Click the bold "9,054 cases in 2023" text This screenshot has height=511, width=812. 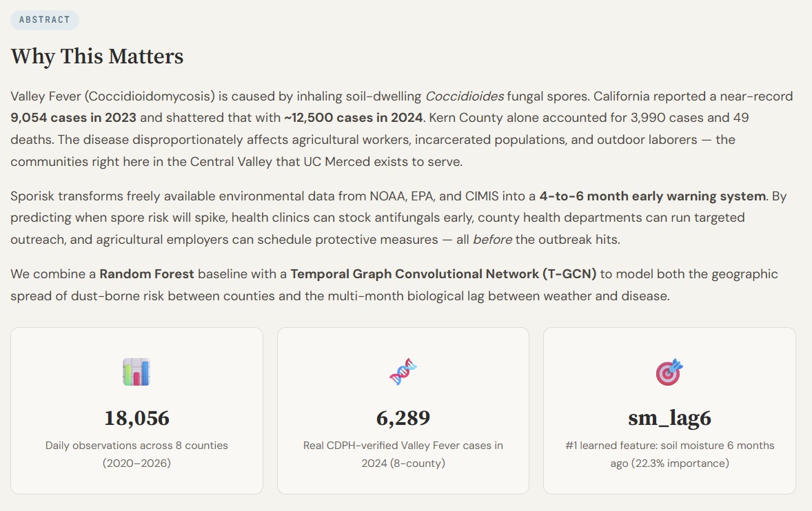pyautogui.click(x=73, y=118)
